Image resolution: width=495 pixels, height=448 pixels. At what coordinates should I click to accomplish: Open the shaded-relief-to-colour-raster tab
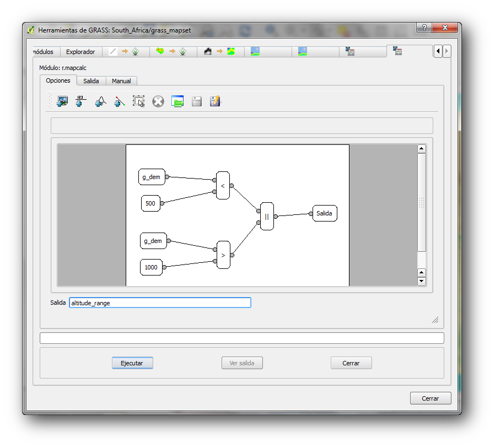click(x=220, y=51)
